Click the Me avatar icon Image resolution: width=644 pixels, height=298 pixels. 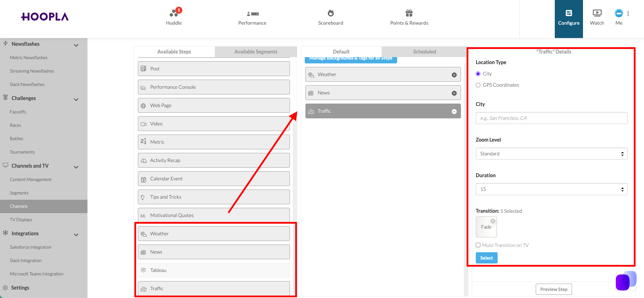pos(619,13)
